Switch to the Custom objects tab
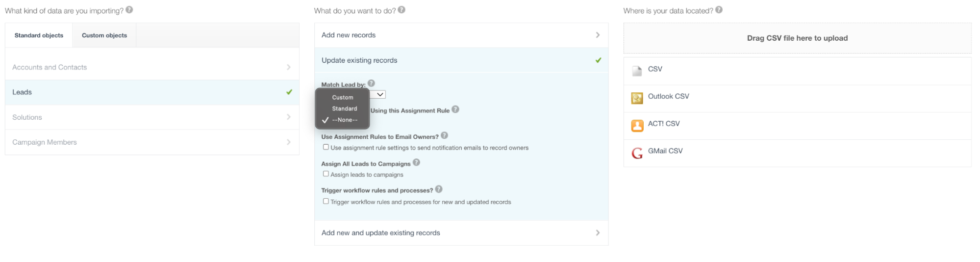 point(104,35)
